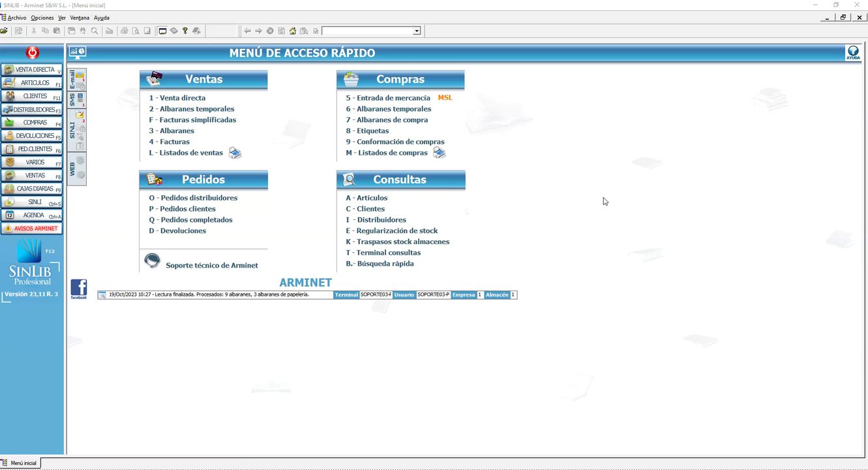Image resolution: width=868 pixels, height=470 pixels.
Task: Click the Facebook icon
Action: (79, 289)
